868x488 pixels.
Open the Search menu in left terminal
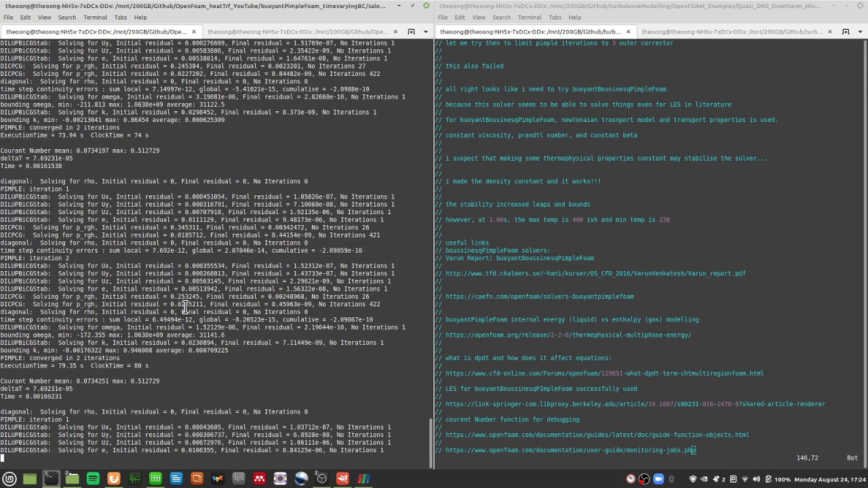point(66,17)
